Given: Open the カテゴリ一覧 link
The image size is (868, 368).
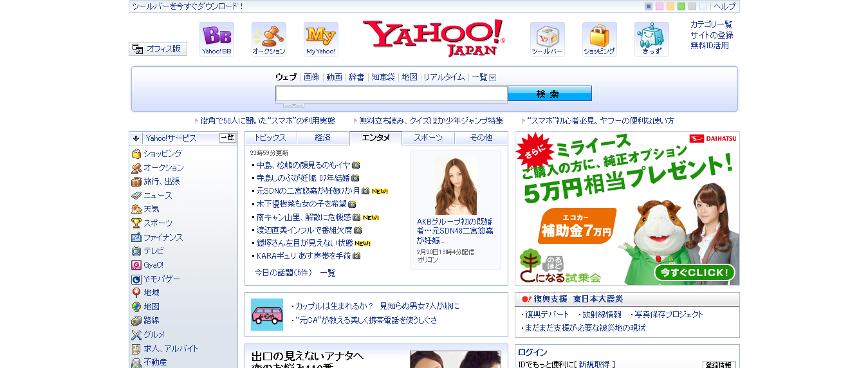Looking at the screenshot, I should point(712,24).
